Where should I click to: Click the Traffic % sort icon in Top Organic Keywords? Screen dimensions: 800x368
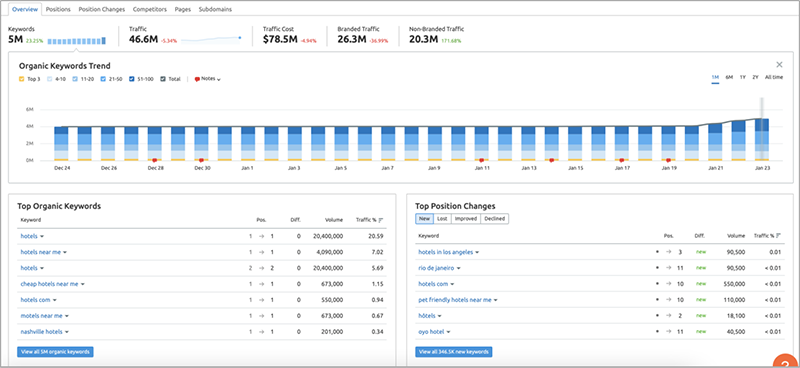381,220
